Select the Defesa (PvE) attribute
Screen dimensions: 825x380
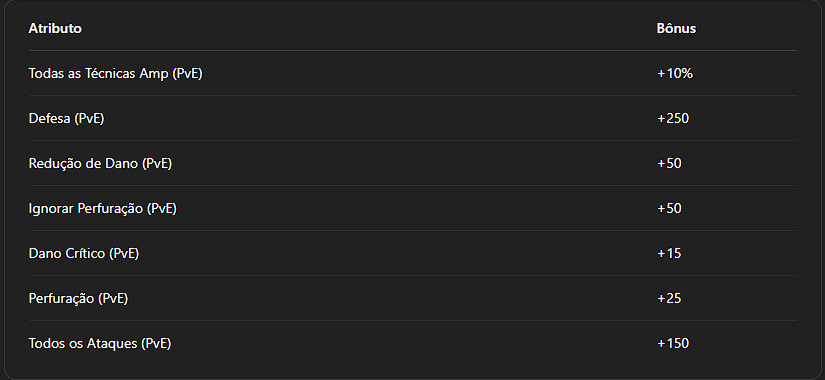pos(66,119)
